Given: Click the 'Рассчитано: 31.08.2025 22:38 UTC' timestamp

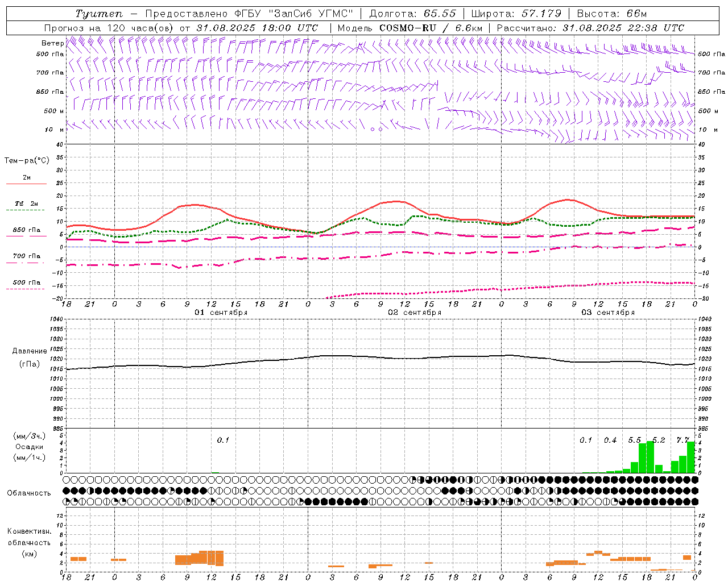Looking at the screenshot, I should [590, 28].
